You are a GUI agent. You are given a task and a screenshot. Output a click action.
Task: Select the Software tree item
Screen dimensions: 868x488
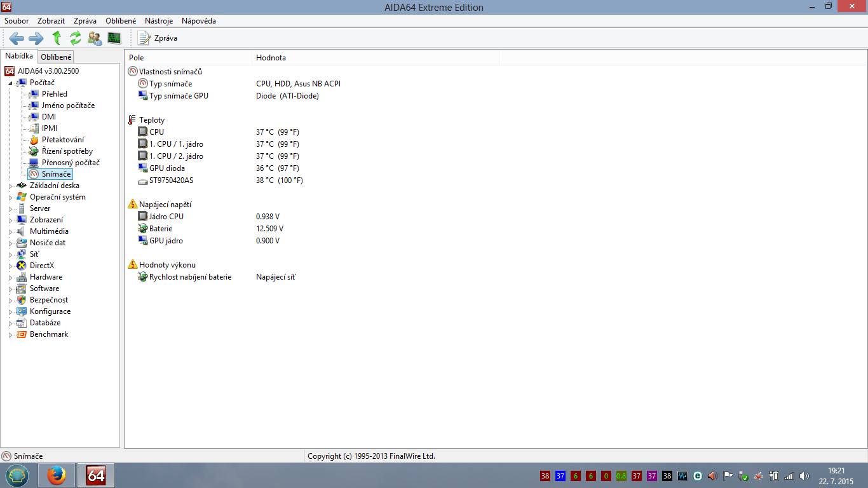[44, 288]
